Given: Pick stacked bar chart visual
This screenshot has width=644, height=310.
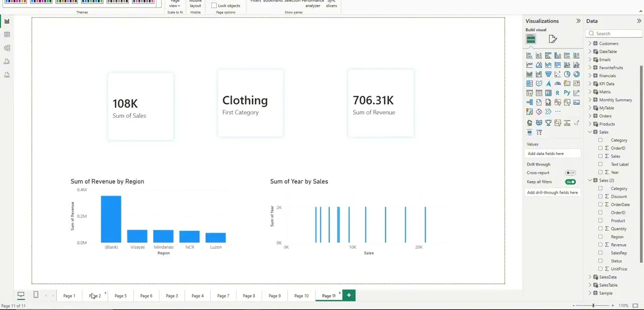Looking at the screenshot, I should point(529,55).
